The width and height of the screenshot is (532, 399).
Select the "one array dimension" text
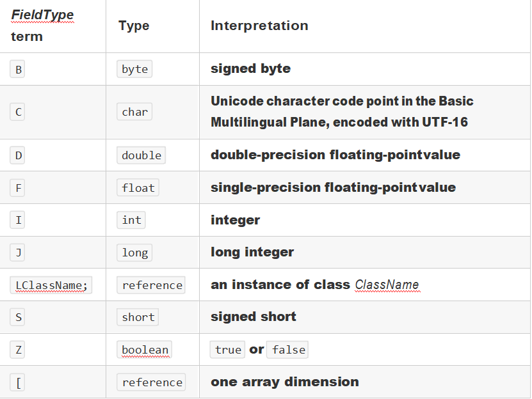284,382
